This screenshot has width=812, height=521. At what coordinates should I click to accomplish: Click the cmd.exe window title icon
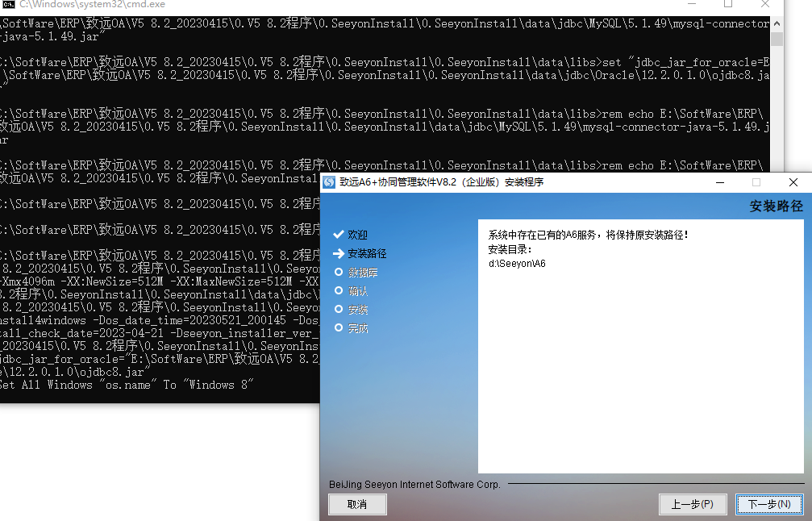tap(8, 4)
